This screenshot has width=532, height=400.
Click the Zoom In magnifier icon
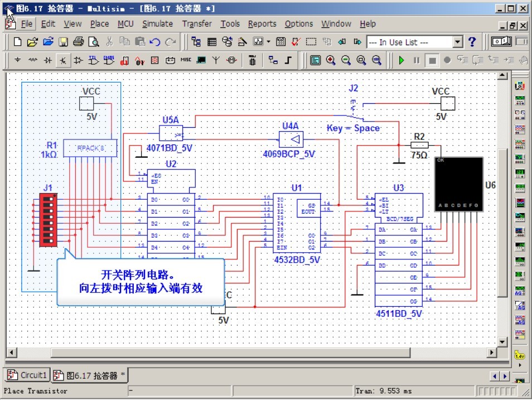[331, 60]
